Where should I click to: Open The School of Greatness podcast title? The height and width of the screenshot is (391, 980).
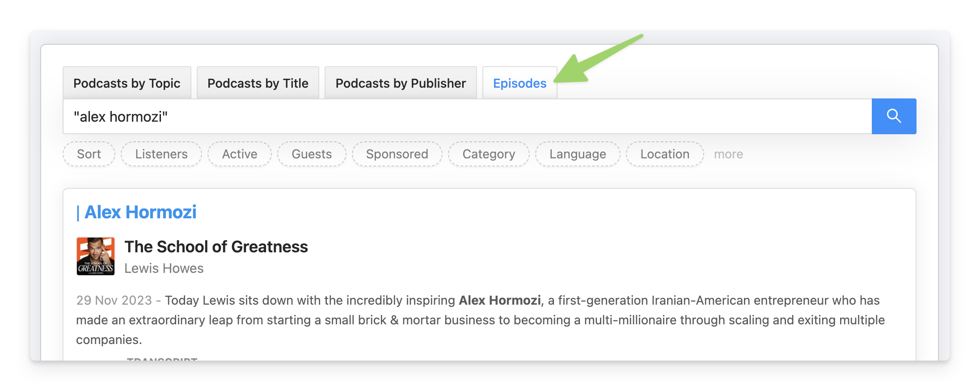[216, 246]
